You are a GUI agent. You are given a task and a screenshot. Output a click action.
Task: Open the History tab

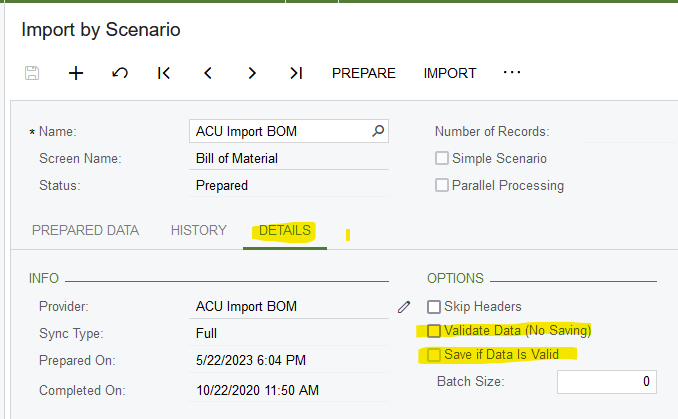[x=198, y=230]
